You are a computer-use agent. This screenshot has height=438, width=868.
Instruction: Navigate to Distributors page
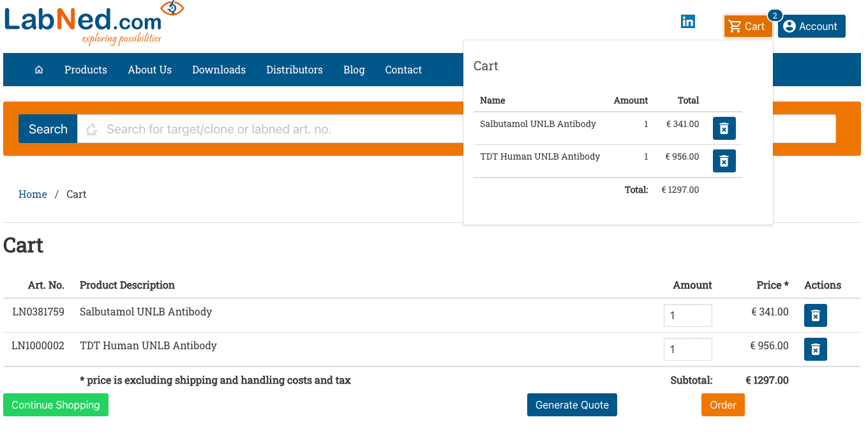click(x=294, y=70)
